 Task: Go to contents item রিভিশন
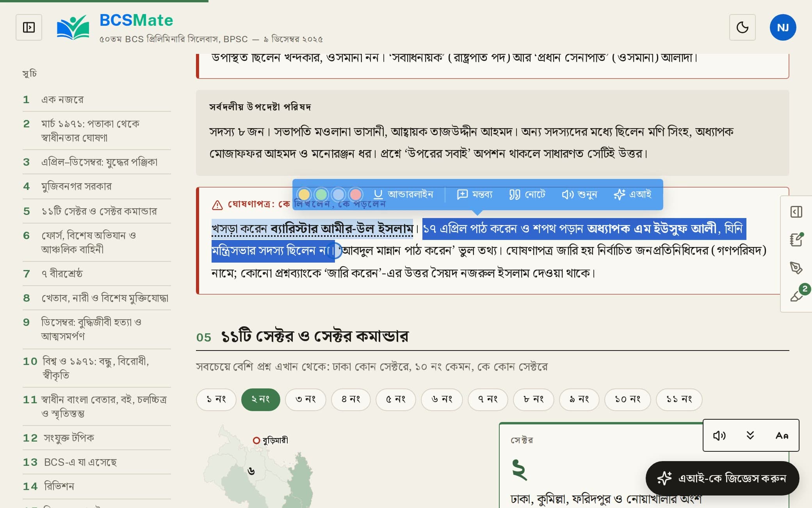pyautogui.click(x=97, y=486)
